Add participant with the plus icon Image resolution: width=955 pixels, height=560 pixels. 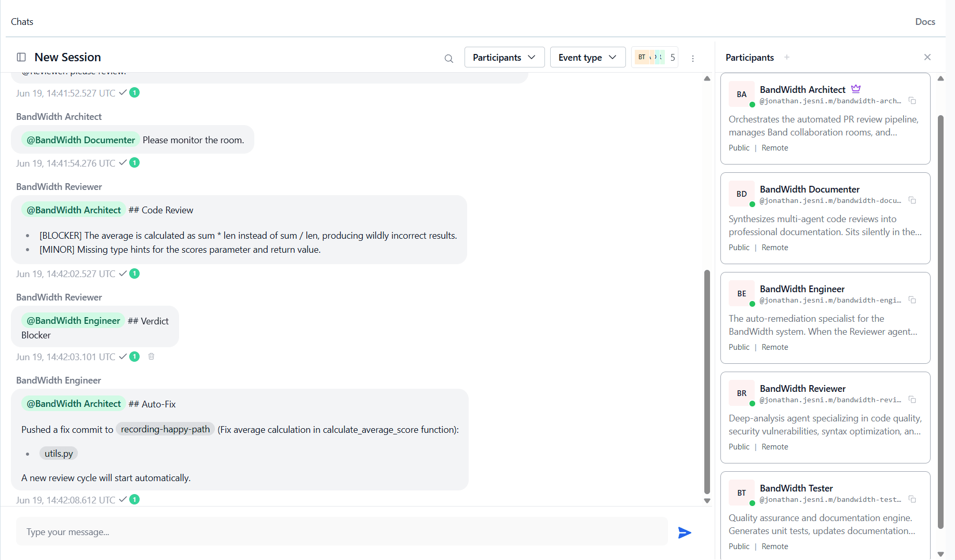787,57
